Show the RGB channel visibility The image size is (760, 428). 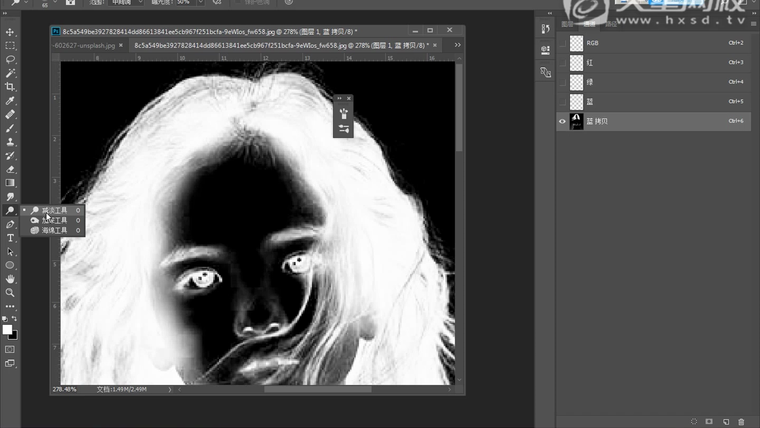pos(562,43)
